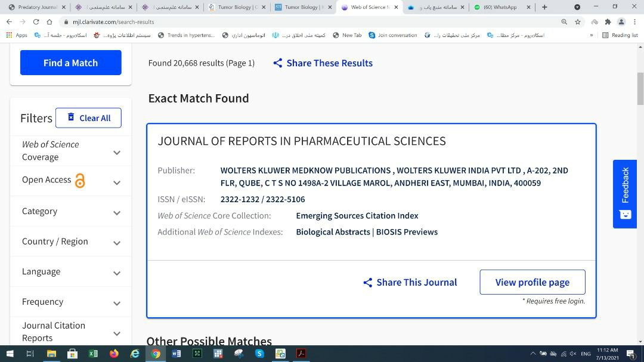The width and height of the screenshot is (644, 362).
Task: Open the browser home page
Action: tap(49, 22)
